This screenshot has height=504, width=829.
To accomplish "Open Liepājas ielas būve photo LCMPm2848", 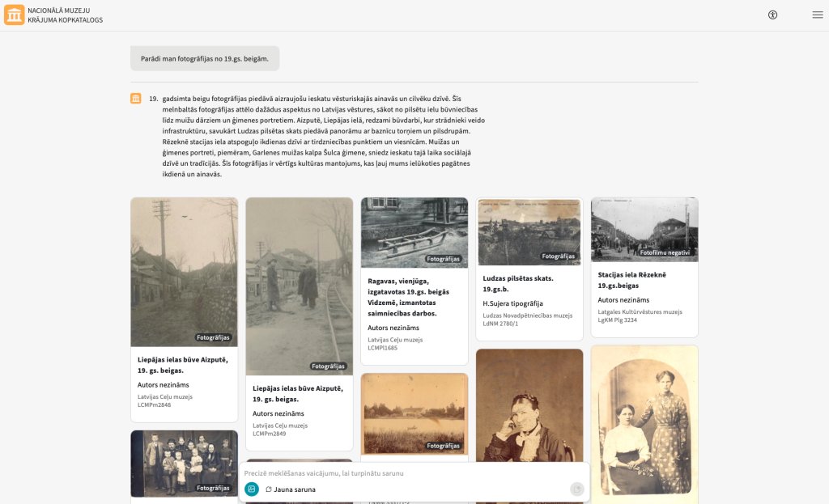I will pos(184,272).
